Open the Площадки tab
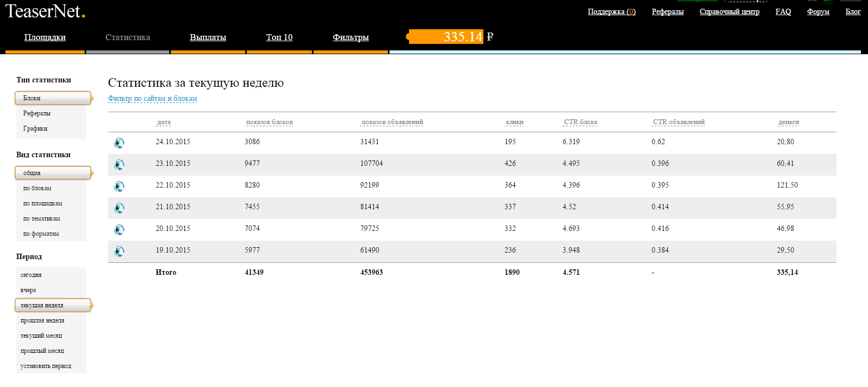This screenshot has width=868, height=387. point(45,37)
